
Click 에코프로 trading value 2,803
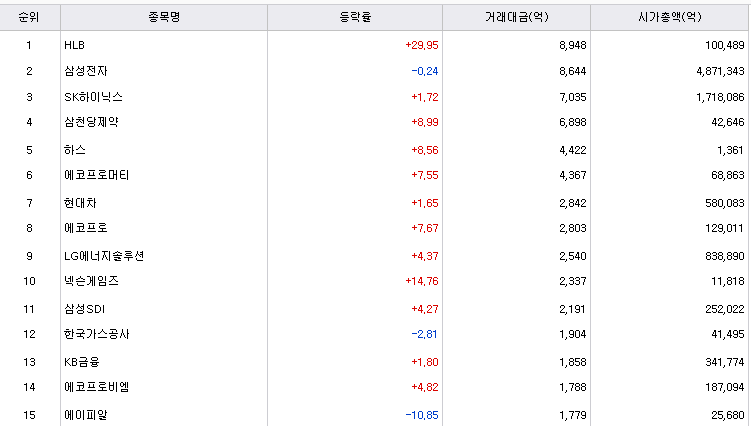(573, 228)
